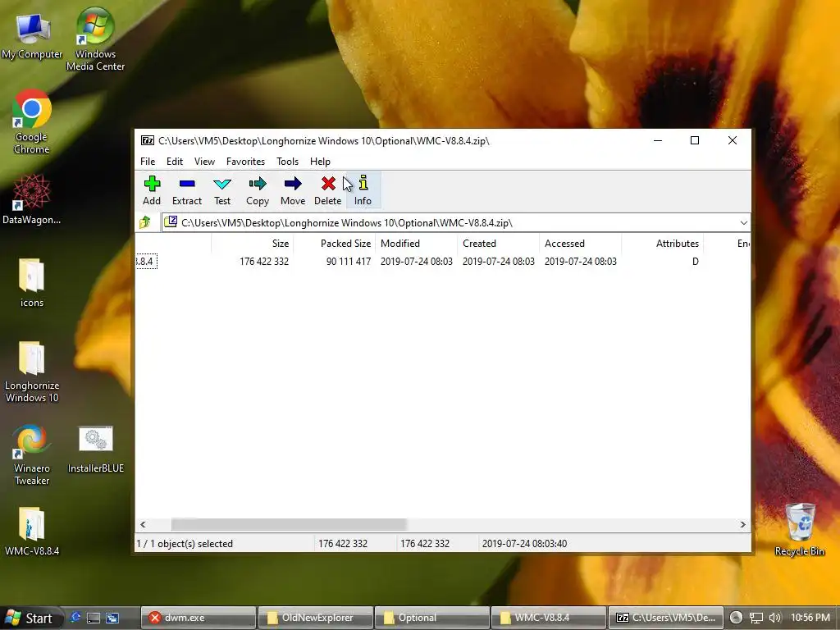Viewport: 840px width, 630px height.
Task: Click the packed size cell 90 111 417
Action: click(348, 262)
